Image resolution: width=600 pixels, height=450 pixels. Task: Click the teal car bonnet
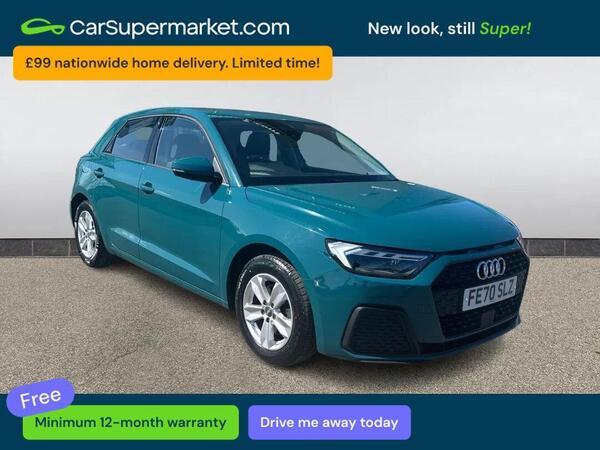(383, 214)
